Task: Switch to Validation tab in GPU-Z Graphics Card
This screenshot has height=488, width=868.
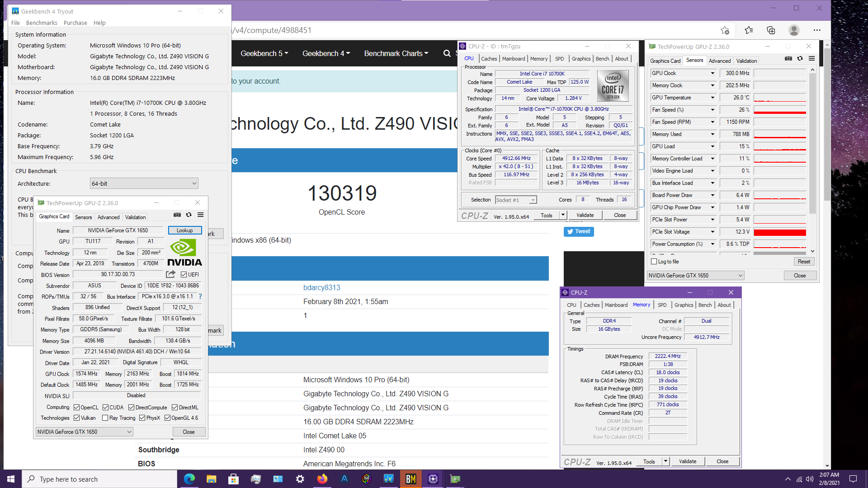Action: (x=135, y=217)
